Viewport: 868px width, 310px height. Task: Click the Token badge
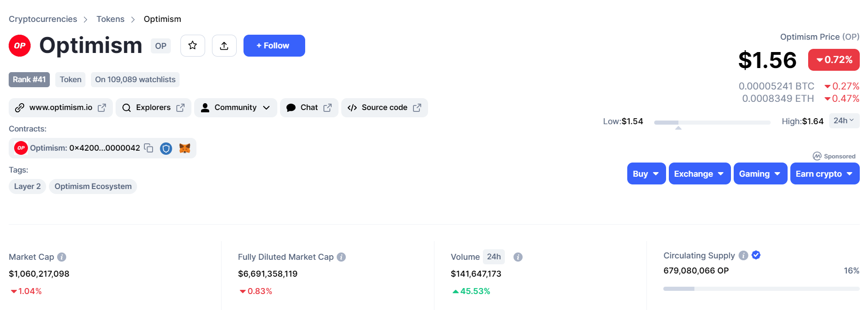tap(70, 79)
